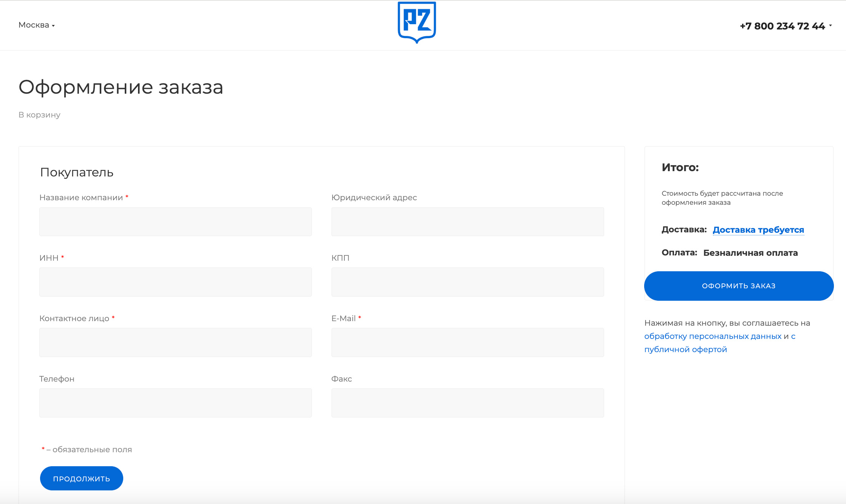Click the Юридический адрес input field
The height and width of the screenshot is (504, 846).
468,222
